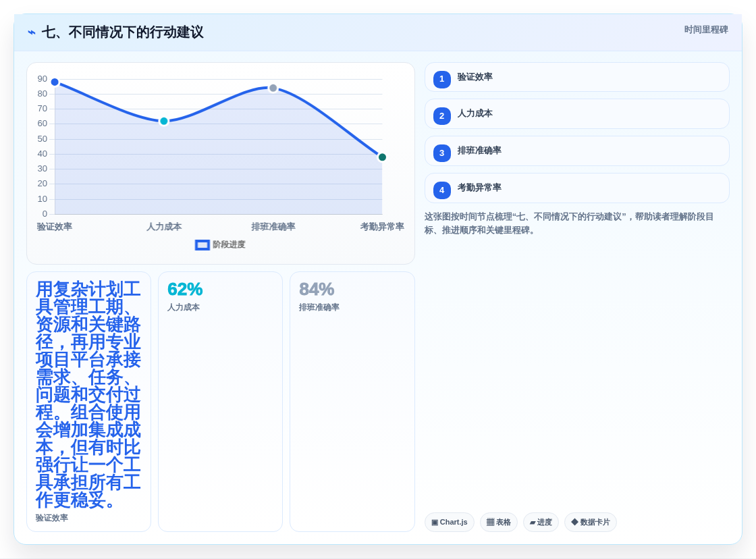Image resolution: width=756 pixels, height=559 pixels.
Task: Click the number 2 badge for 人力成本
Action: (441, 115)
